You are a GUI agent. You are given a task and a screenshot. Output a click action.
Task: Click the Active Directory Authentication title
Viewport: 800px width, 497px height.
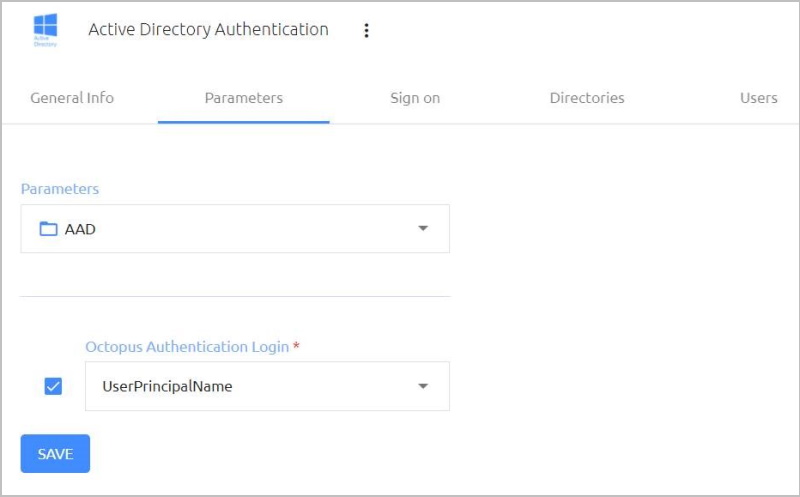pos(208,30)
